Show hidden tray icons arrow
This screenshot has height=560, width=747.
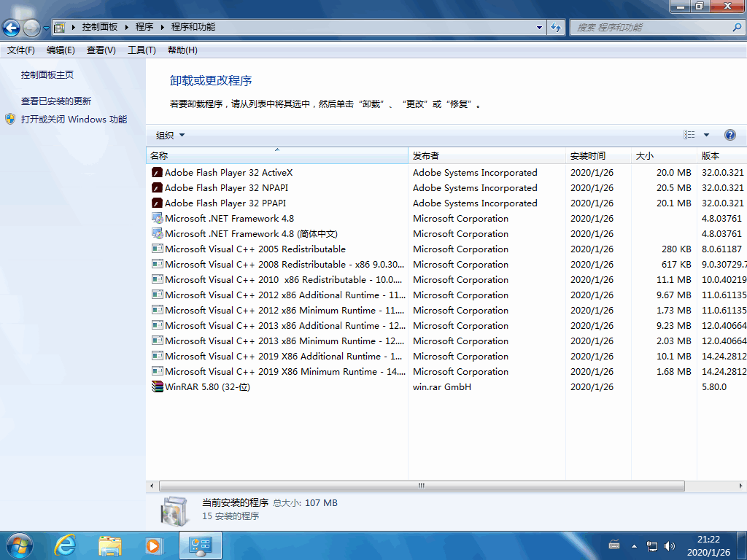point(634,546)
